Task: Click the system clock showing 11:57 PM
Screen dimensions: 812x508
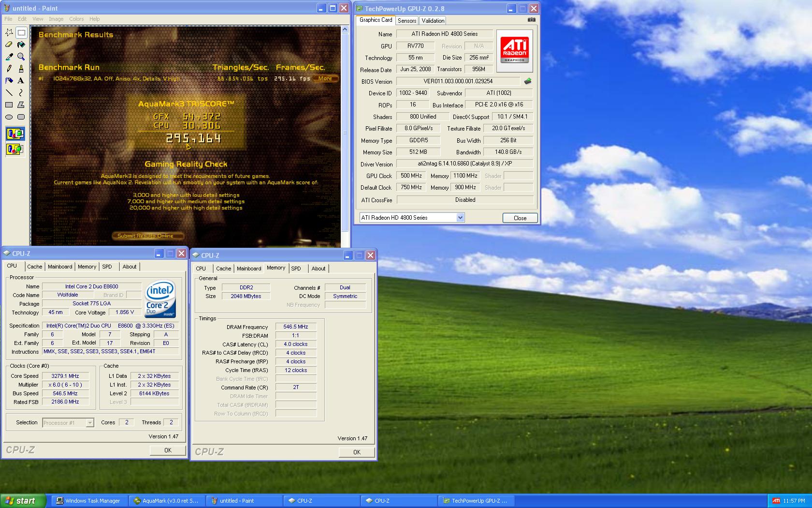Action: (x=794, y=501)
